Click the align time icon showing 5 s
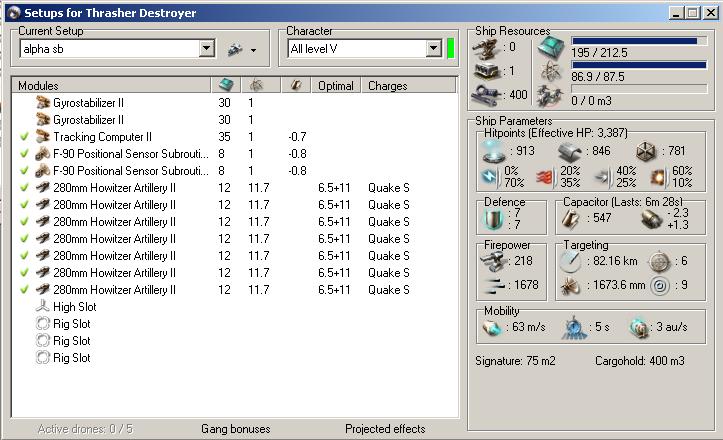The width and height of the screenshot is (723, 440). (x=574, y=327)
